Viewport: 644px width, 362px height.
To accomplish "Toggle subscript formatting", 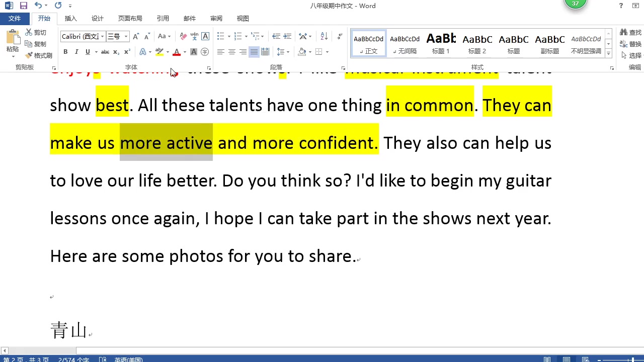I will 116,52.
